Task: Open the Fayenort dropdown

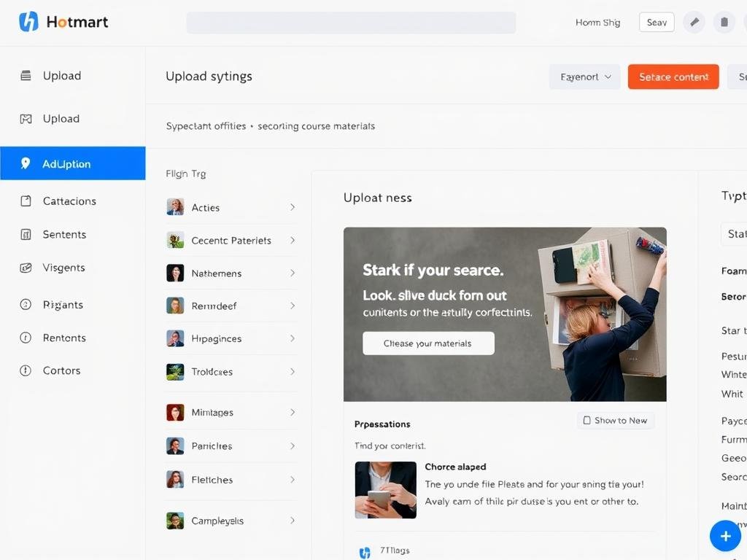Action: click(584, 77)
